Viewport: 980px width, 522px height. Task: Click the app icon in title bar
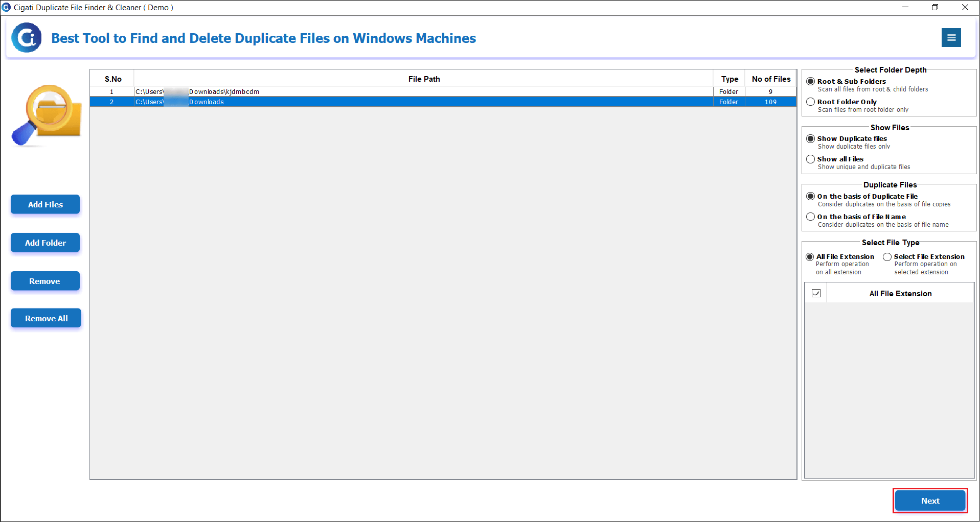[x=6, y=7]
